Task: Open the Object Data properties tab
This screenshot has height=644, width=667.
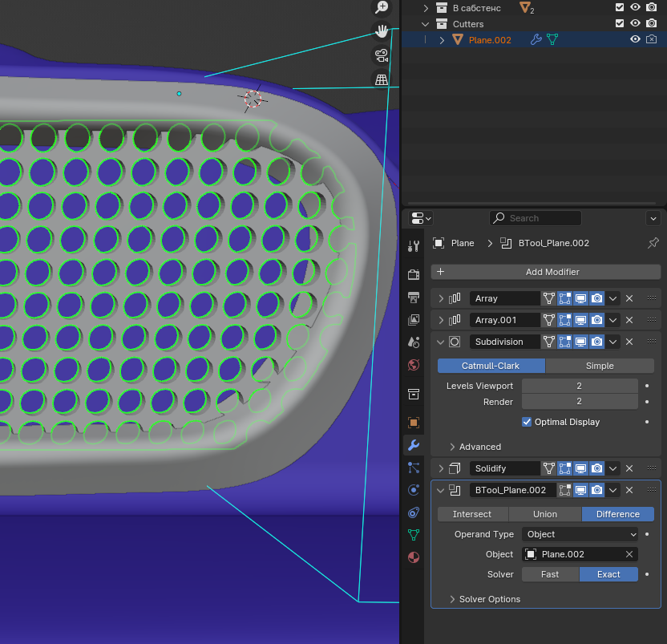Action: coord(414,534)
